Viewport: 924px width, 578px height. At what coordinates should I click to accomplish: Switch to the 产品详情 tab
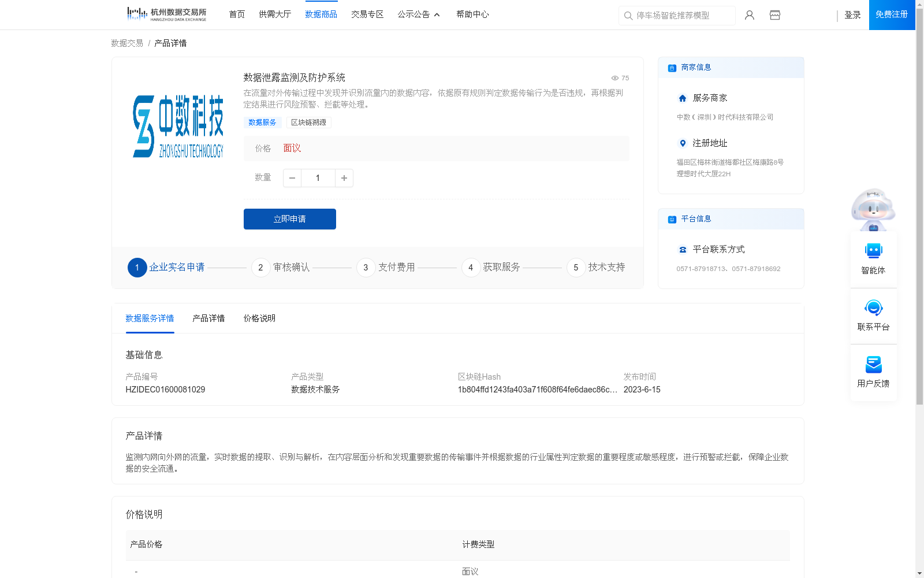pos(208,318)
